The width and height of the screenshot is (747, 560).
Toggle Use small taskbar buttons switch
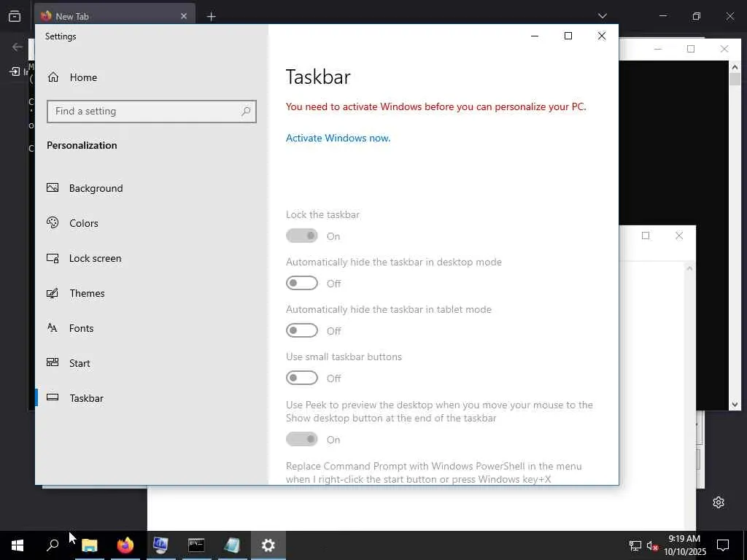[x=301, y=378]
